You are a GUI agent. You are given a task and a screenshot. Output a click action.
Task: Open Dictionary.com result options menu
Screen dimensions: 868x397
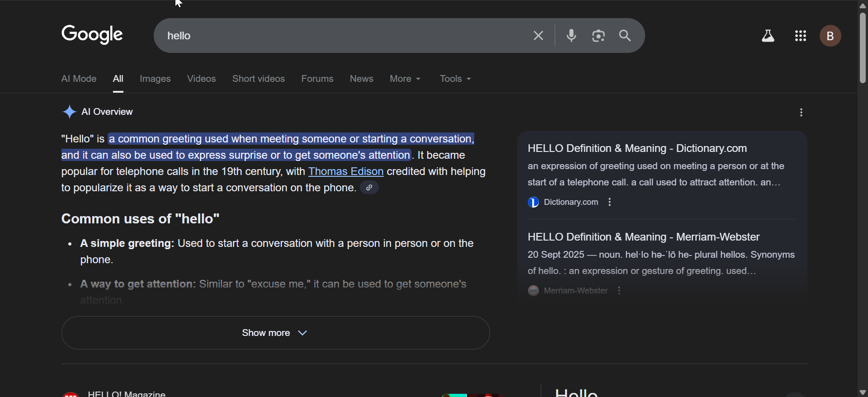coord(610,202)
